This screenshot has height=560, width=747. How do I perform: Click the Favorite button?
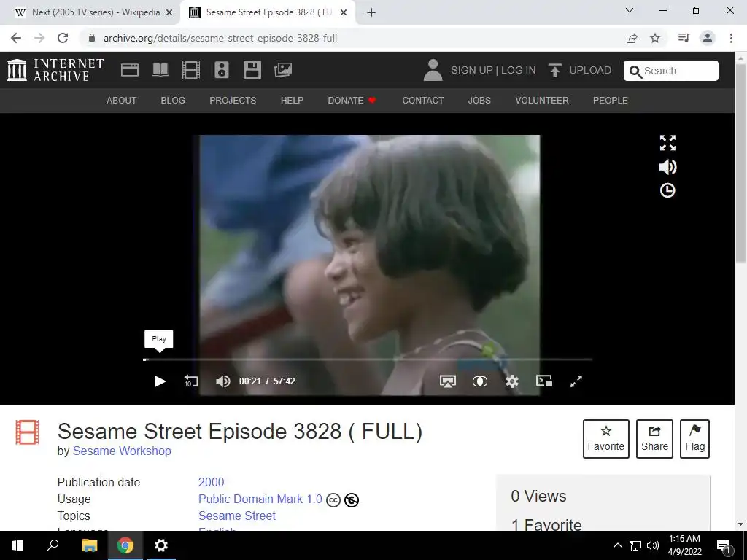606,439
